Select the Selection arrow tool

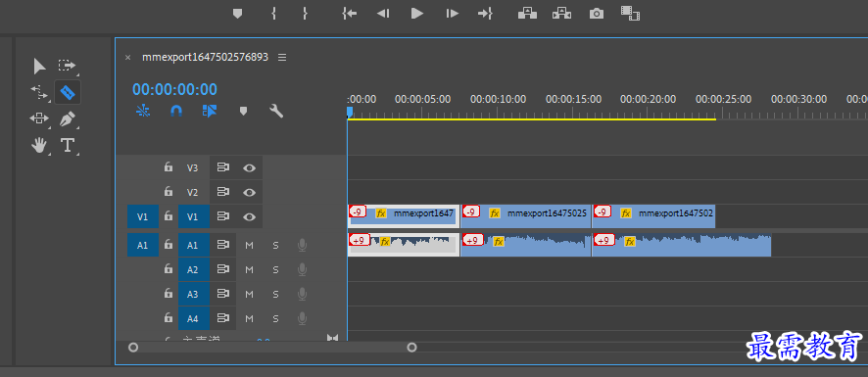click(39, 67)
